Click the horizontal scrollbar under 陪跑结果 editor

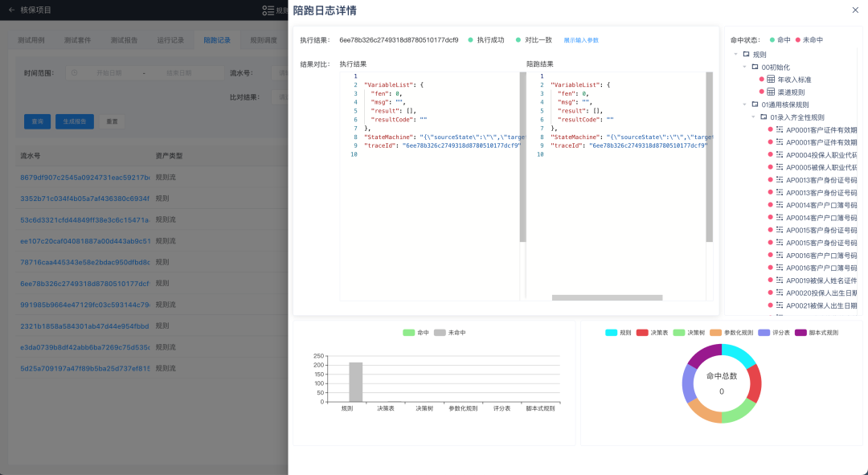point(607,297)
